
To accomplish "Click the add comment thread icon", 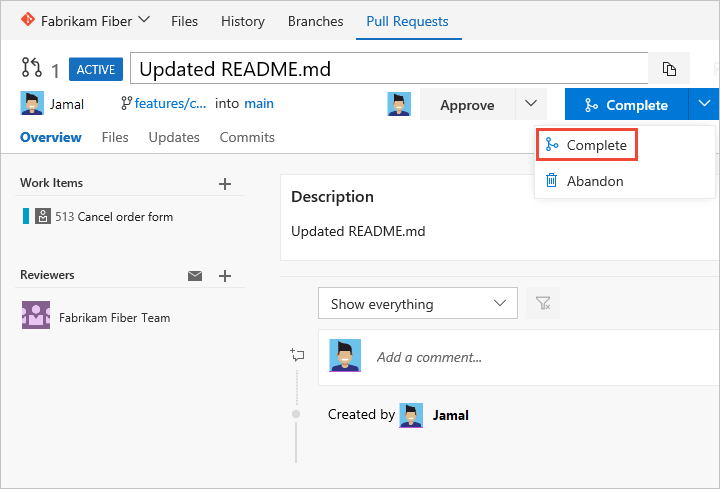I will point(297,355).
